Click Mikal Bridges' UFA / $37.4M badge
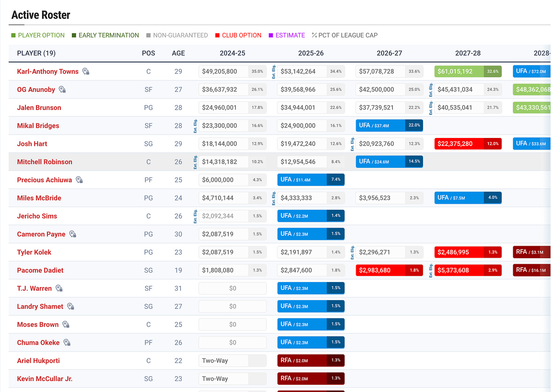Image resolution: width=551 pixels, height=392 pixels. tap(389, 126)
